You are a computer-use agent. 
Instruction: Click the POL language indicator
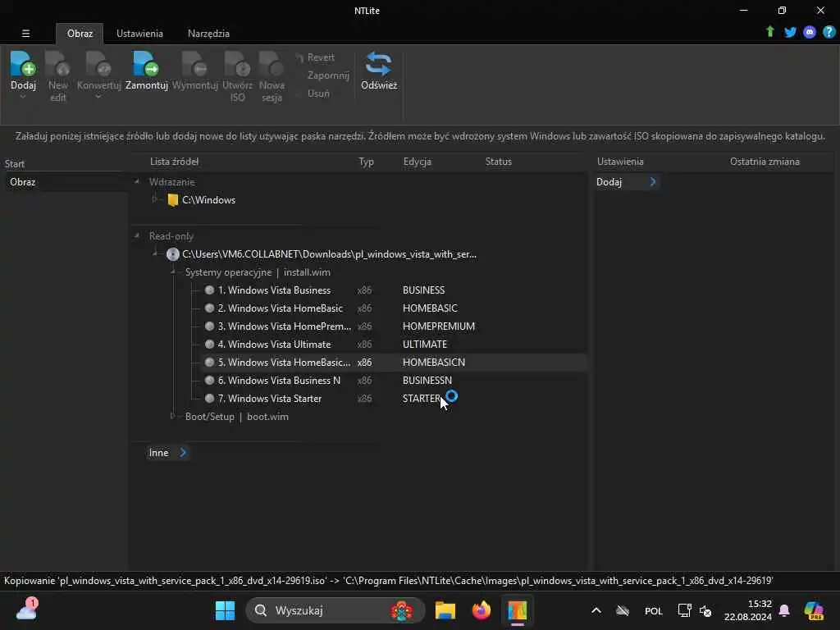(654, 610)
